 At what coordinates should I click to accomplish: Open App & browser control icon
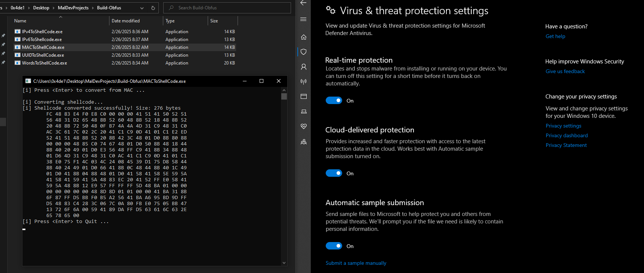[x=303, y=96]
